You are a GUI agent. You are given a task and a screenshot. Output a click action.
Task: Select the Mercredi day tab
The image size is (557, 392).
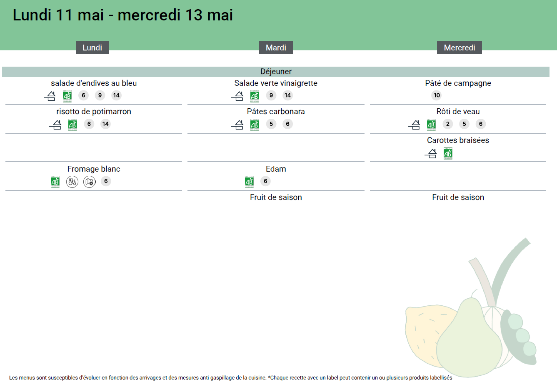pyautogui.click(x=459, y=47)
